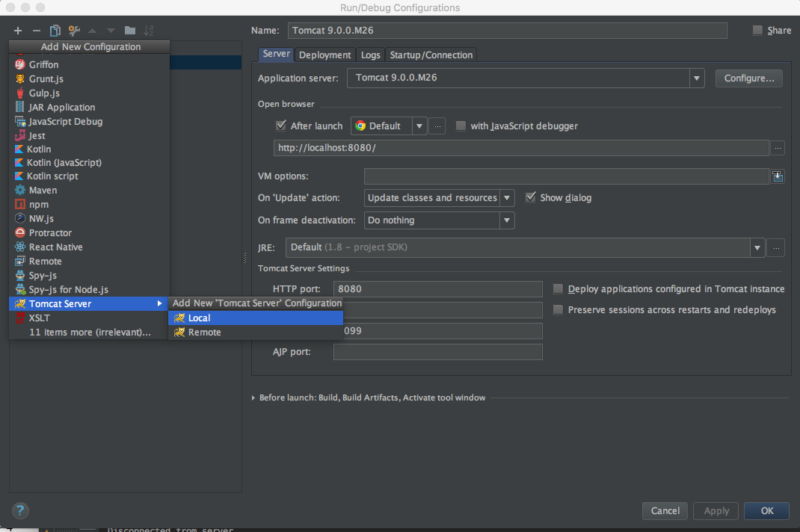
Task: Expand the Before launch section
Action: click(253, 398)
